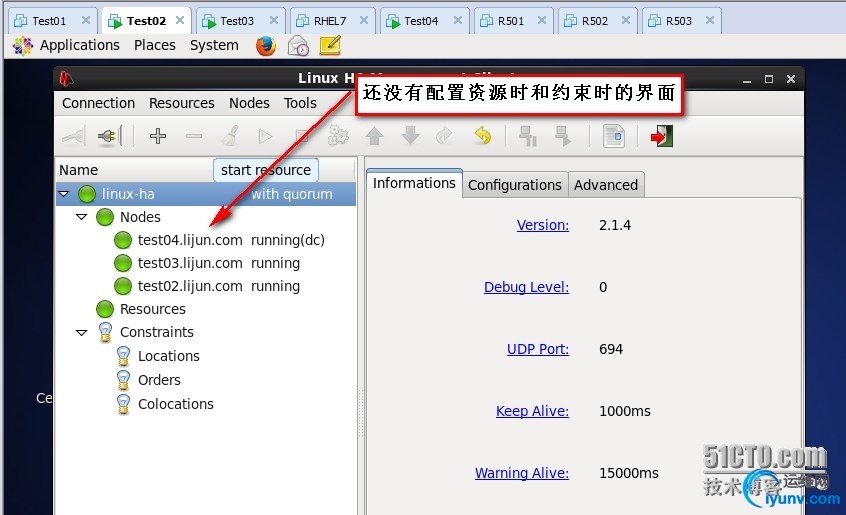Click the lightbulb icon beside Colocations
The height and width of the screenshot is (515, 846).
point(124,404)
